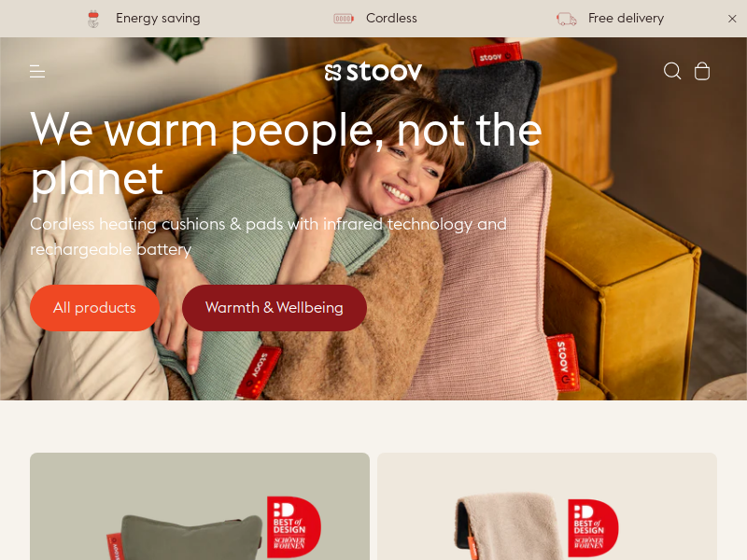Viewport: 747px width, 560px height.
Task: Open the search magnifier icon
Action: pos(672,71)
